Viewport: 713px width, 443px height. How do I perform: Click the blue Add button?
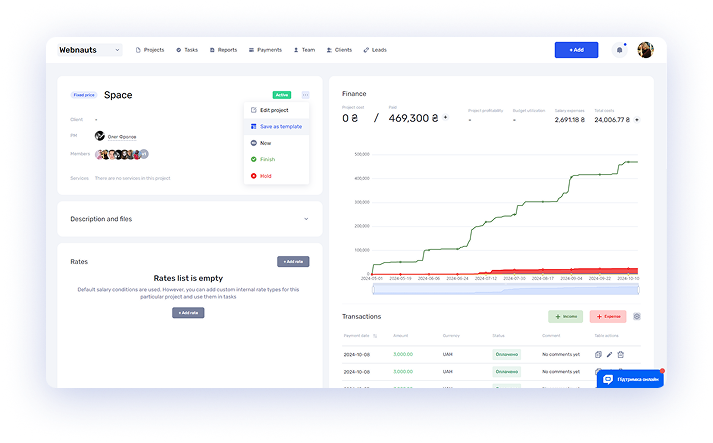pyautogui.click(x=576, y=50)
